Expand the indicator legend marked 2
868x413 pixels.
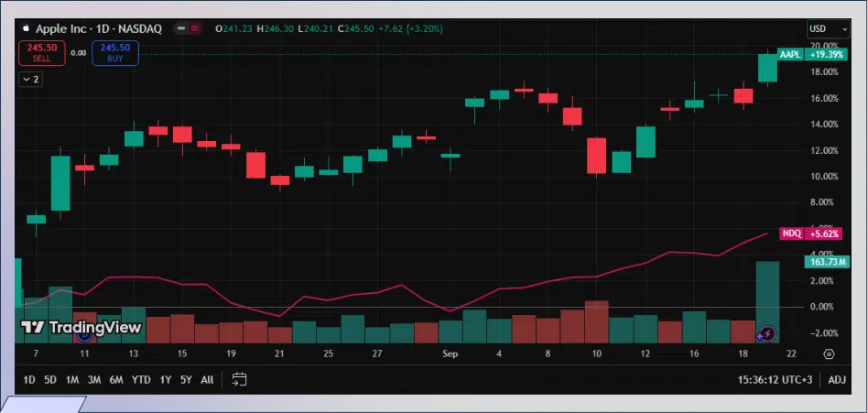tap(30, 79)
